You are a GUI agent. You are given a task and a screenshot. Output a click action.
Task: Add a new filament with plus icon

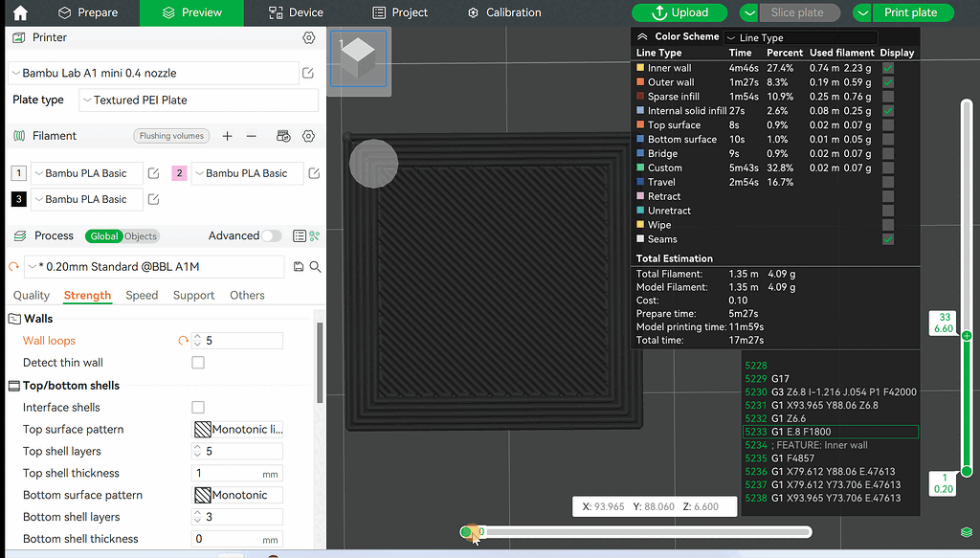click(228, 136)
